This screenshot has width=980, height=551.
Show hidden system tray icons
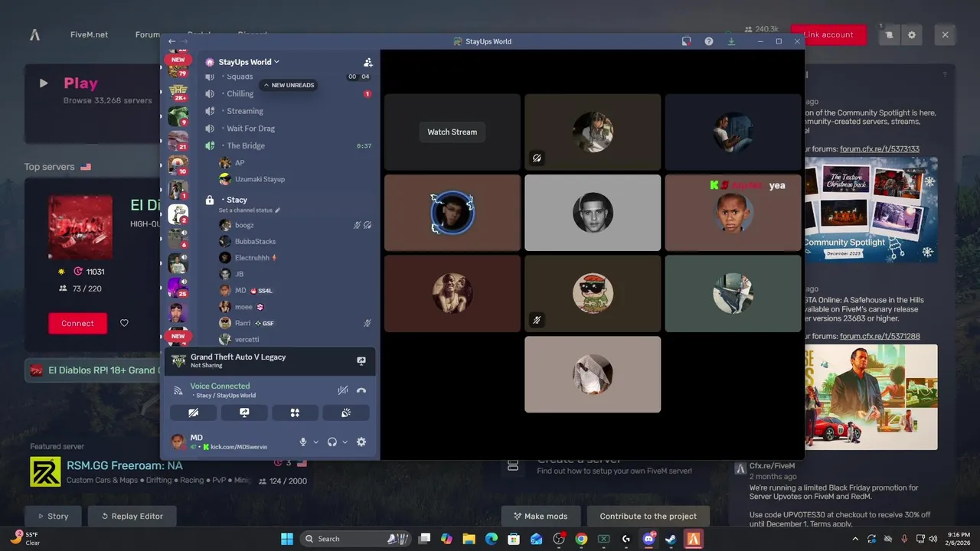[855, 539]
